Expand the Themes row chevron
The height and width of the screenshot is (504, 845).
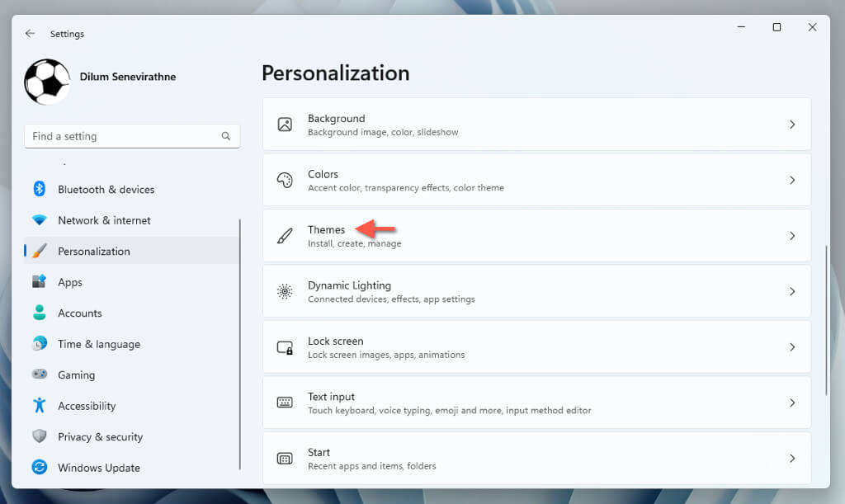pos(792,236)
